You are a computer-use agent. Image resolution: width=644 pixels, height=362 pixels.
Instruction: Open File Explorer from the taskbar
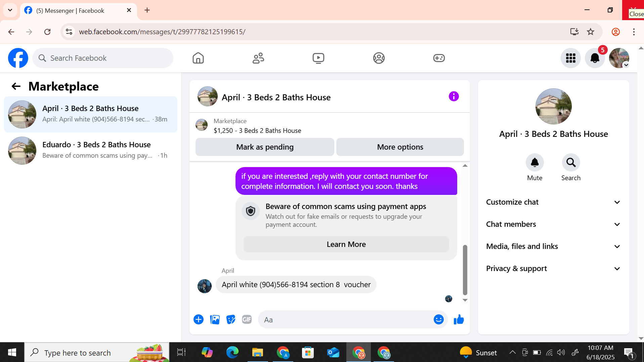tap(257, 352)
